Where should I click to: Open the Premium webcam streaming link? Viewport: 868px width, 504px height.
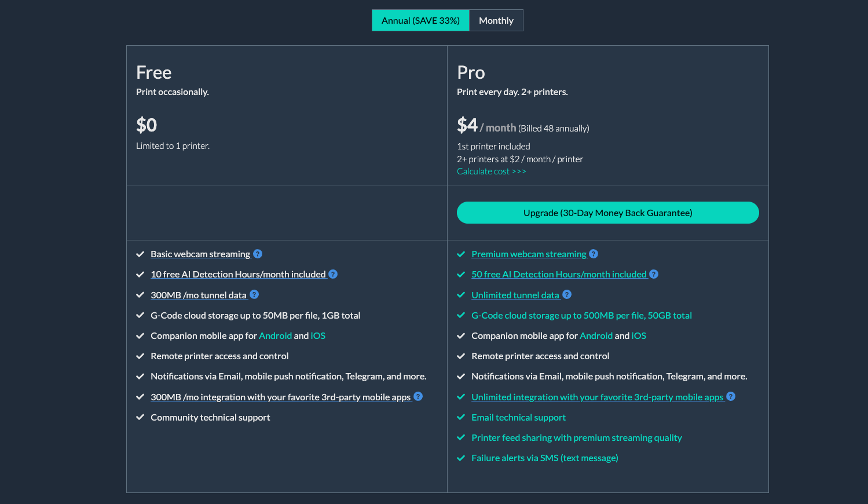pyautogui.click(x=528, y=254)
